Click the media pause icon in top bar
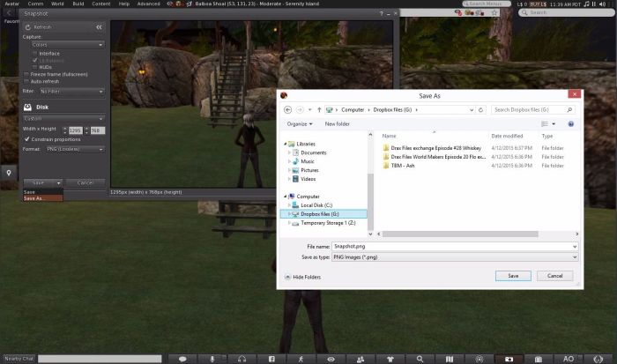The width and height of the screenshot is (617, 364). pos(594,4)
